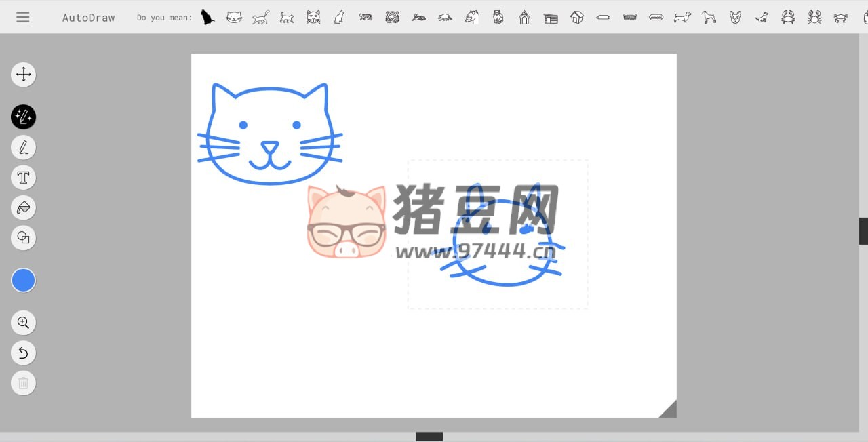868x442 pixels.
Task: Click the 'Do you mean:' label
Action: tap(164, 18)
